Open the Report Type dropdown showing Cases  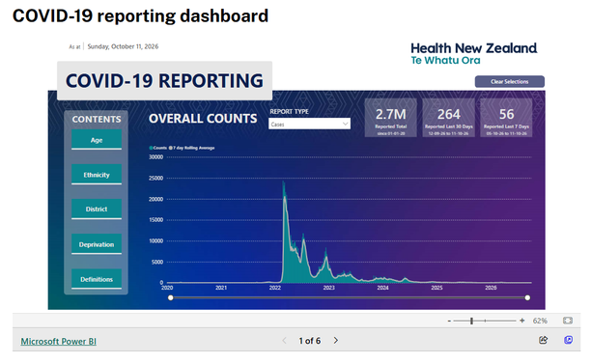[309, 124]
